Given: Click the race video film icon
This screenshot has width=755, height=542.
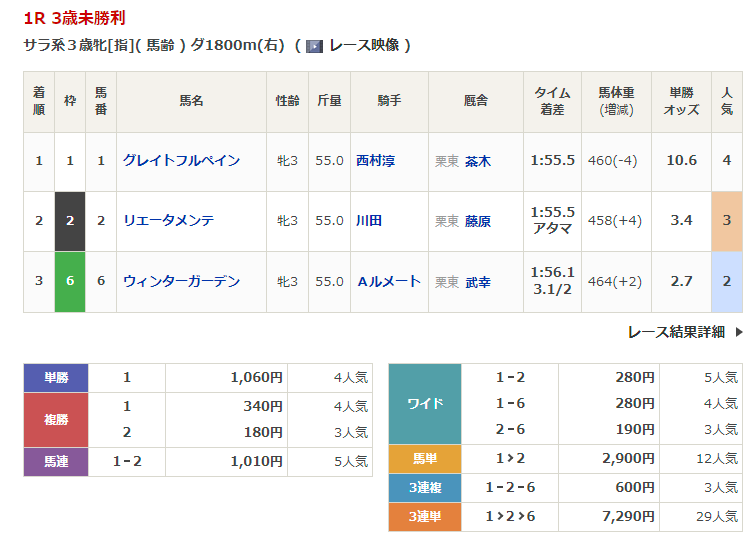Looking at the screenshot, I should click(313, 46).
